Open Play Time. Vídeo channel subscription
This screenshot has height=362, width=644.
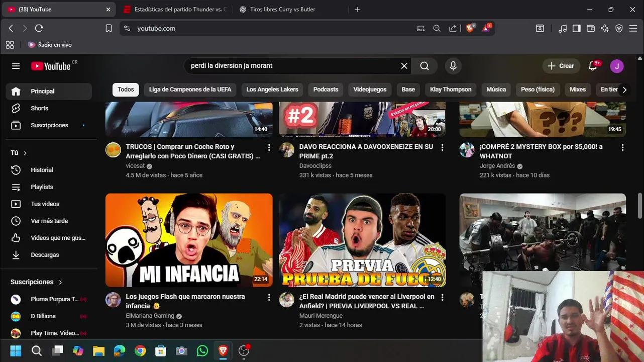pos(49,333)
